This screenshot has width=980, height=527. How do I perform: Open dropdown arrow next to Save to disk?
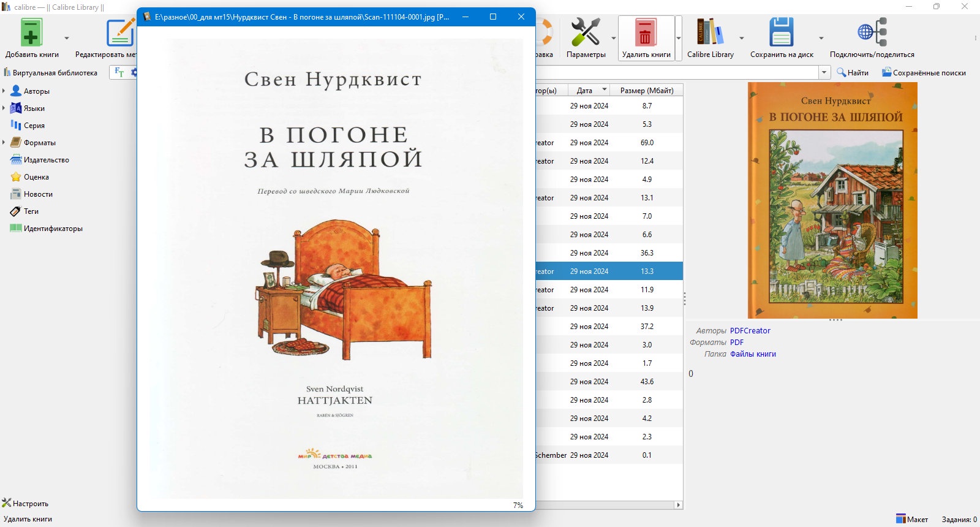(x=821, y=38)
